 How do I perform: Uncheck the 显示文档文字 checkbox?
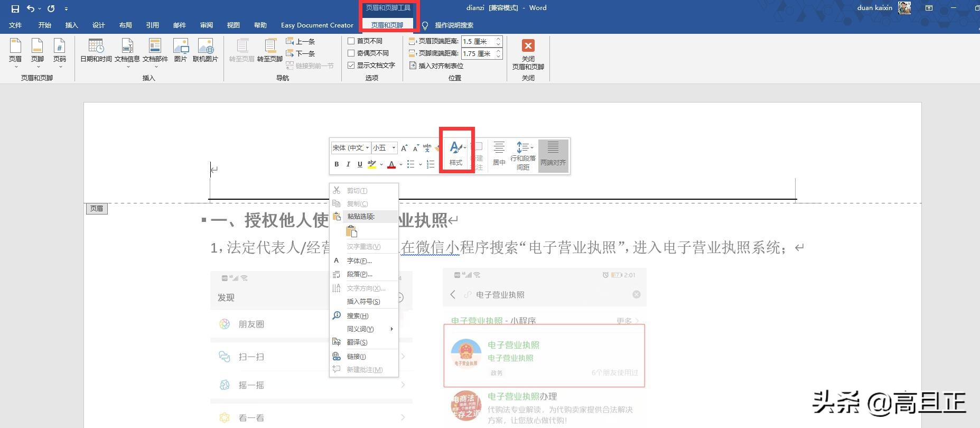click(x=351, y=65)
